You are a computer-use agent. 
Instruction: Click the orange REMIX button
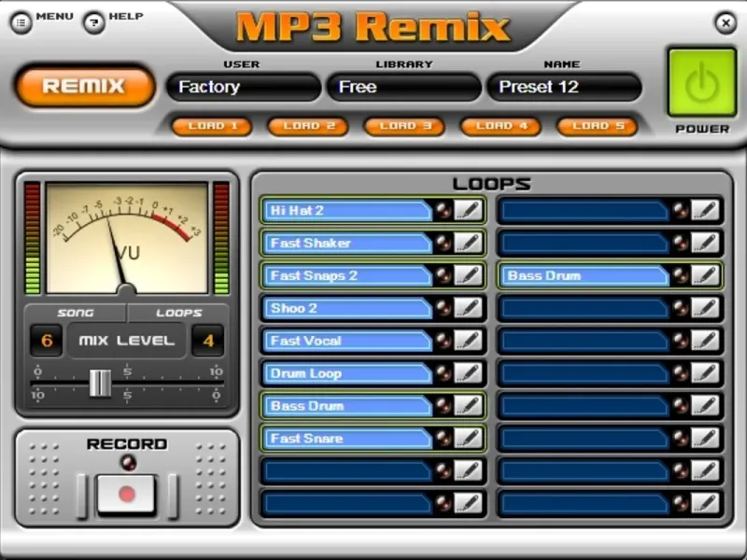85,86
